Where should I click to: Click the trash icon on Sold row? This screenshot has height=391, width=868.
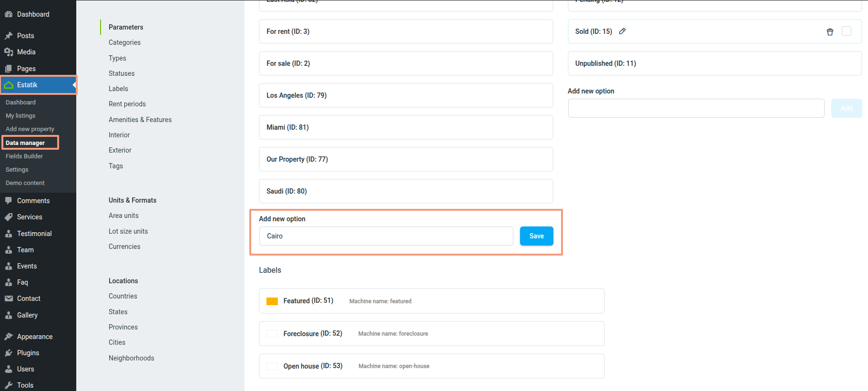tap(830, 32)
